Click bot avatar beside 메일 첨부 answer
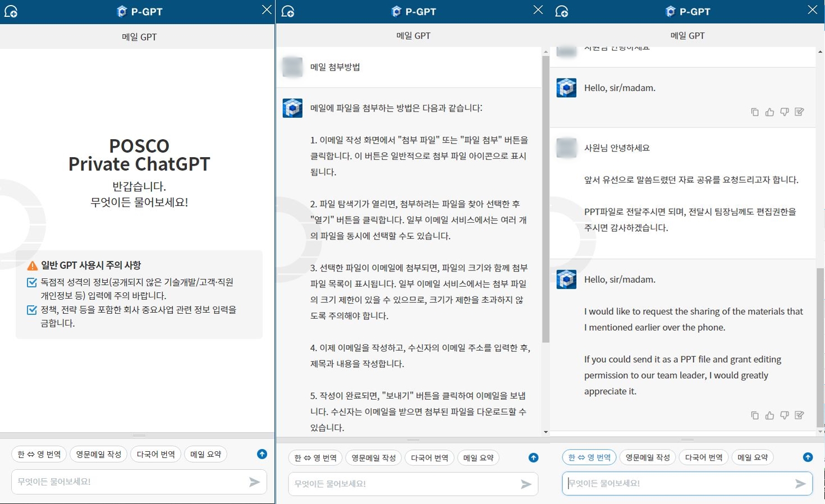This screenshot has height=504, width=825. tap(292, 108)
